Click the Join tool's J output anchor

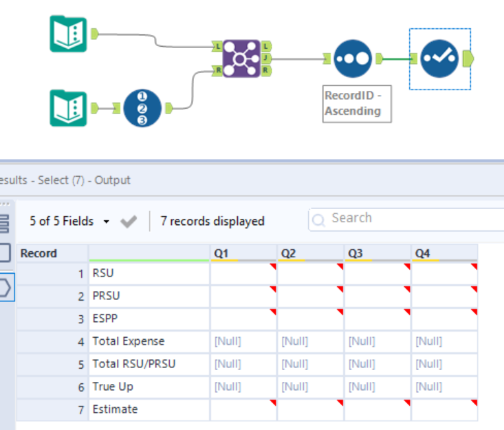265,58
